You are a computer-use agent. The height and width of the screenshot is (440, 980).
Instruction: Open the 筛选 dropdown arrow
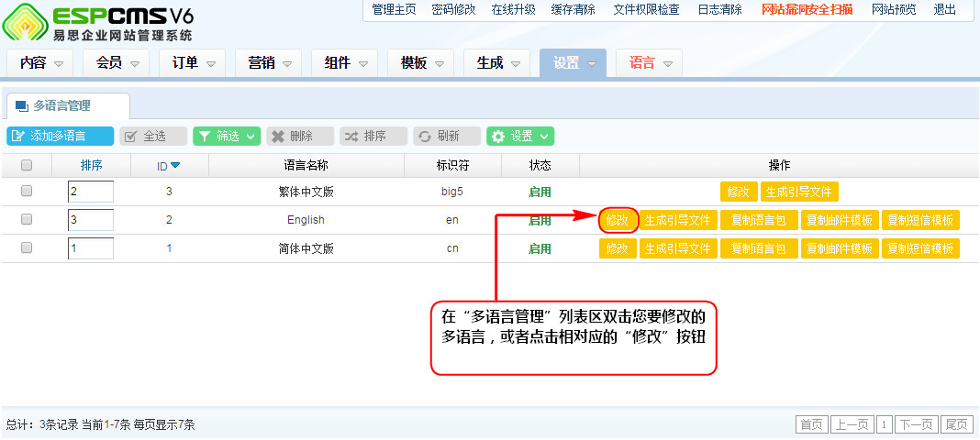[251, 136]
